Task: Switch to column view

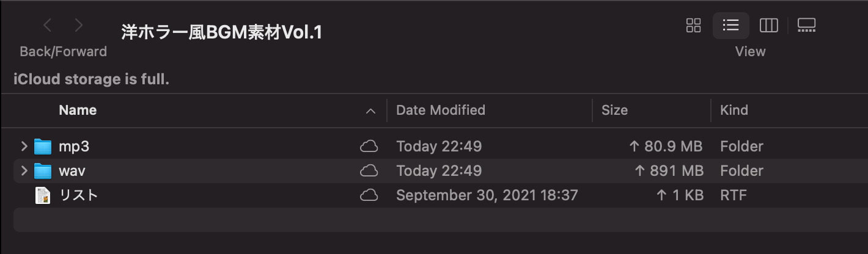Action: pos(768,25)
